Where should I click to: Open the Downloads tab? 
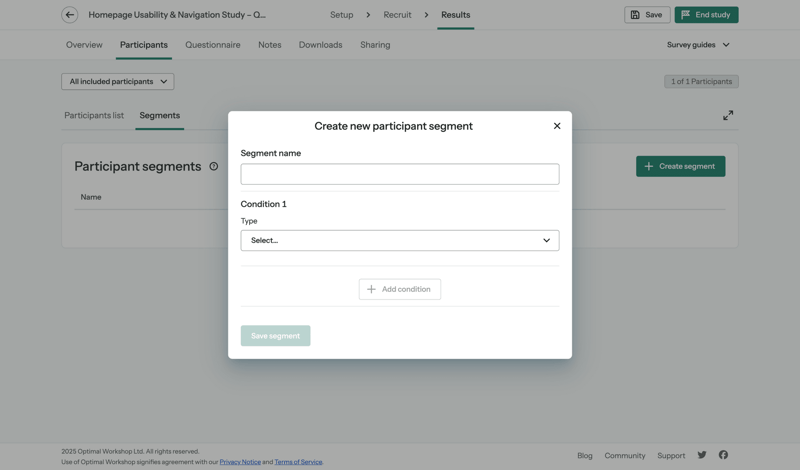click(x=320, y=45)
